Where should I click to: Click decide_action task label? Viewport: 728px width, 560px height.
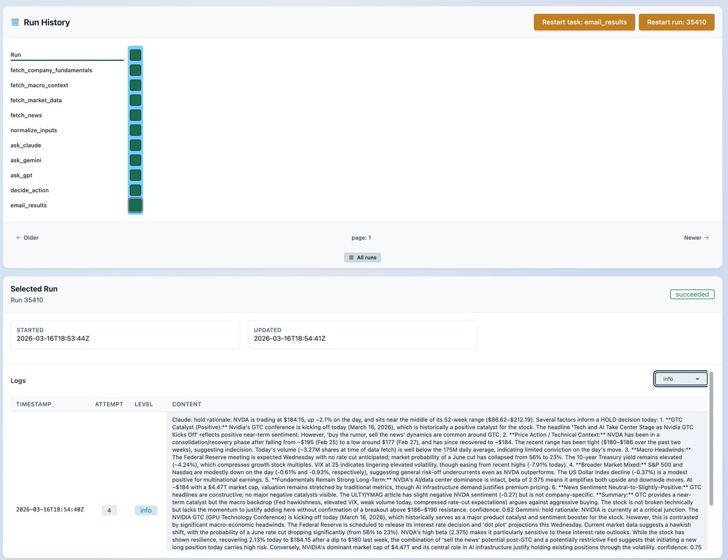[x=30, y=191]
